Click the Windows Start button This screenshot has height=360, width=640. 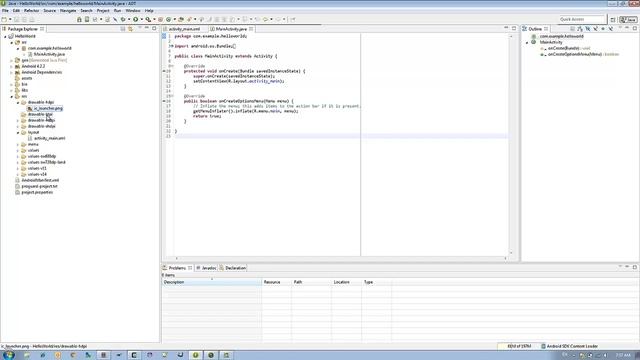coord(8,355)
